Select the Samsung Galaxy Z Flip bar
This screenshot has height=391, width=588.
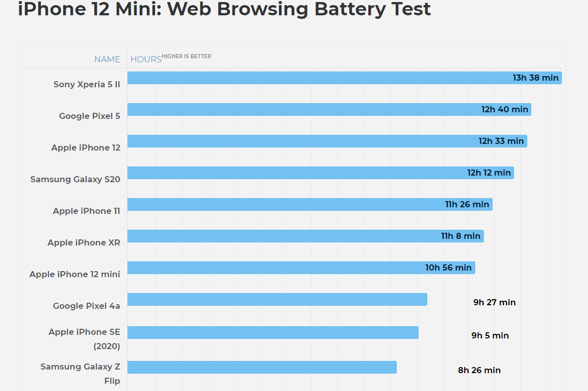point(262,368)
